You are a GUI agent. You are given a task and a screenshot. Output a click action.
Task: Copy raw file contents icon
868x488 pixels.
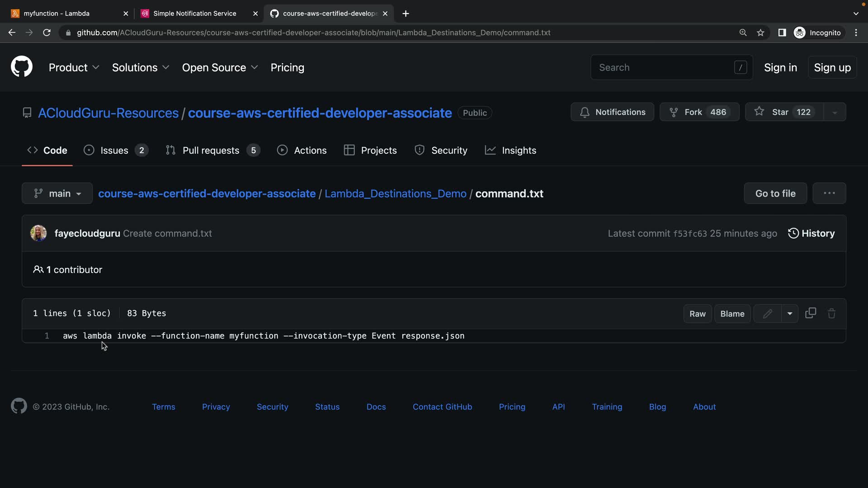(x=811, y=313)
